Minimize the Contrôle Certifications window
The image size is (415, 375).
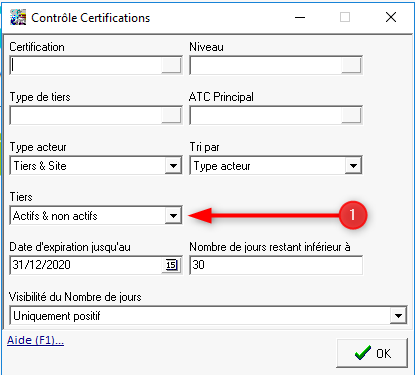tap(300, 17)
